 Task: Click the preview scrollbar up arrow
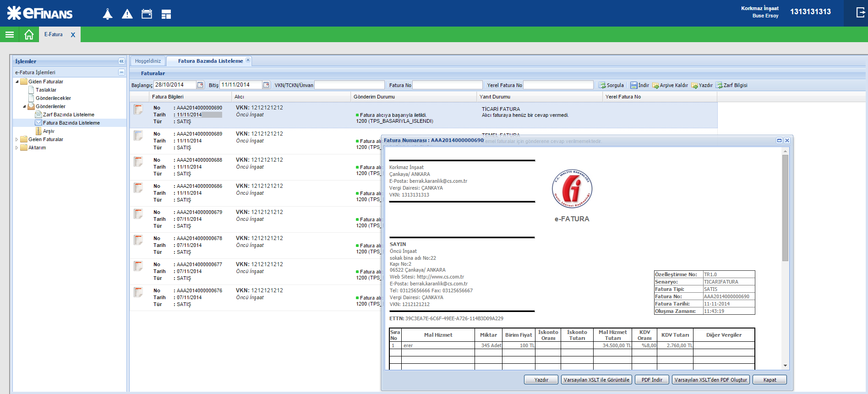pos(785,151)
